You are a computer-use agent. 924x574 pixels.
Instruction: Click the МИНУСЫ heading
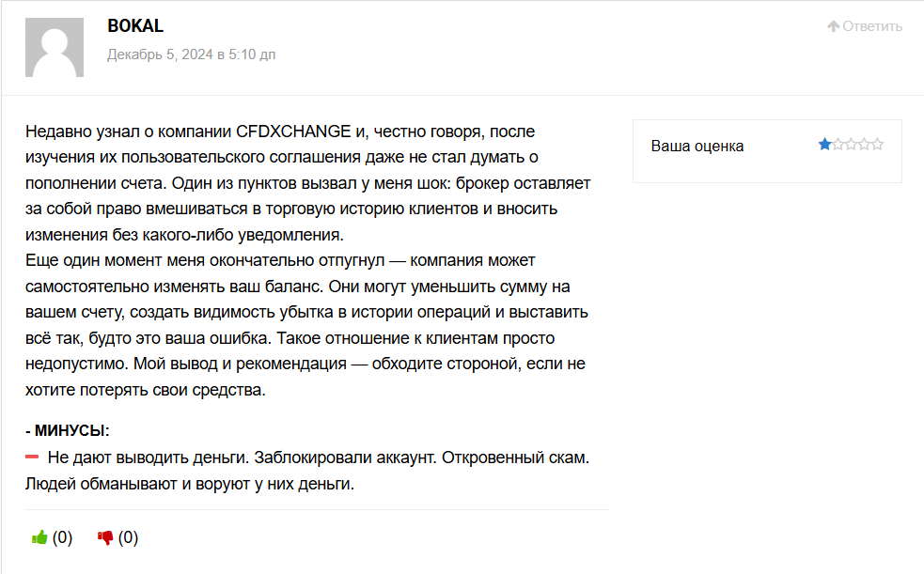tap(68, 431)
